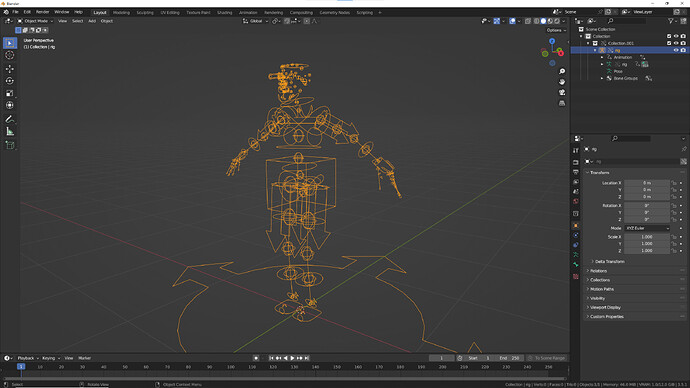Open the Bone properties tab
The image size is (690, 388).
[576, 265]
